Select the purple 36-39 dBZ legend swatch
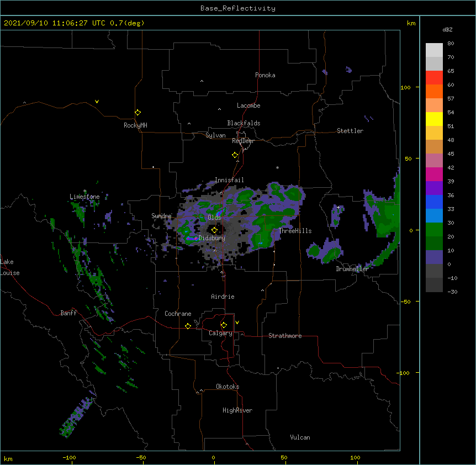 coord(434,188)
